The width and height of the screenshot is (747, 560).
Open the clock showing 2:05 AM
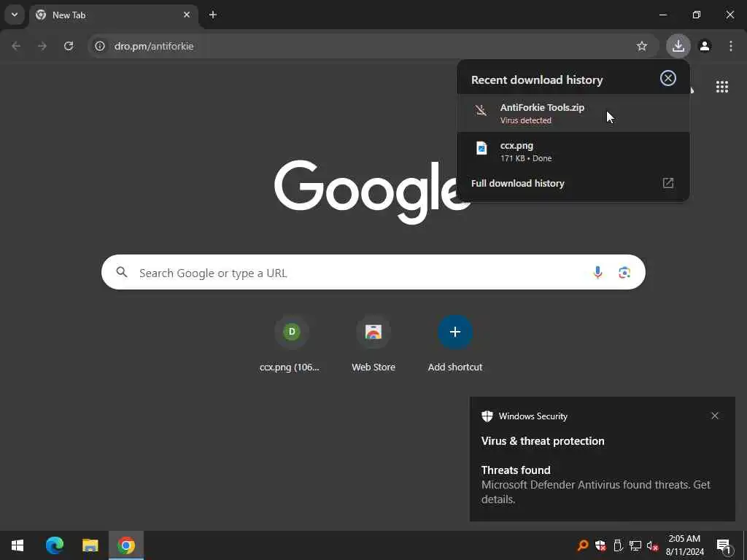point(684,545)
